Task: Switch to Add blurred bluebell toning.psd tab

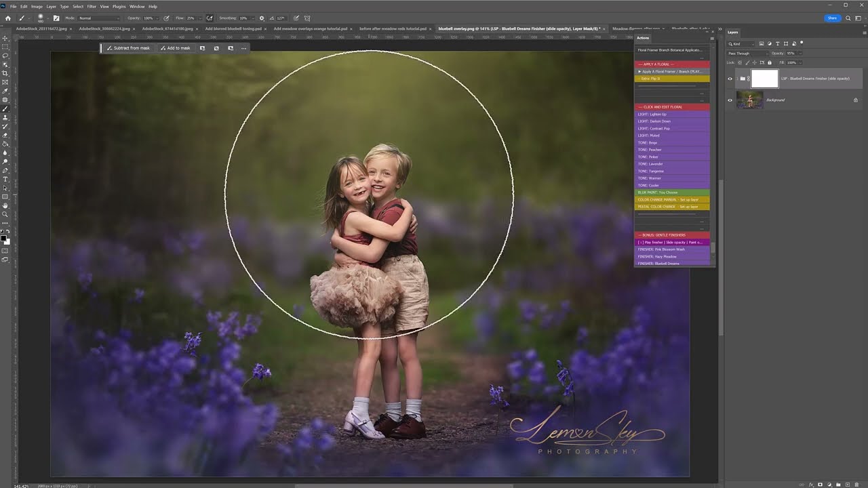Action: tap(233, 29)
